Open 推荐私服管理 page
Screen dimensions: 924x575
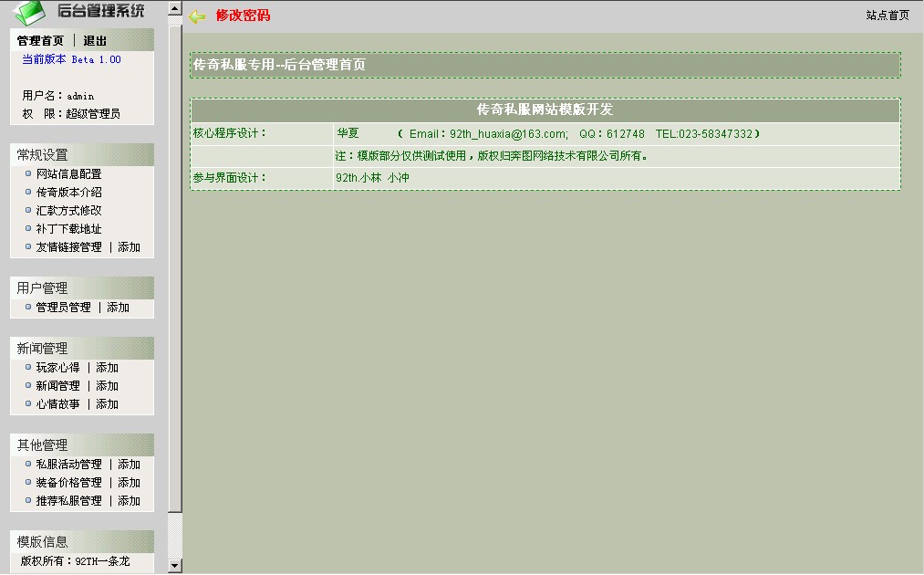[x=68, y=501]
